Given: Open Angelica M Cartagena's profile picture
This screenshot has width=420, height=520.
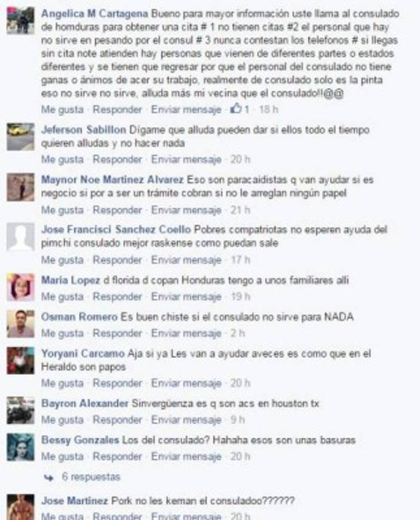Looking at the screenshot, I should tap(21, 21).
